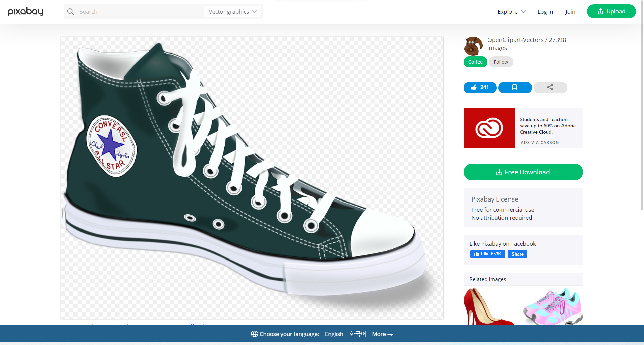Click 'Related Images' heading

click(488, 279)
